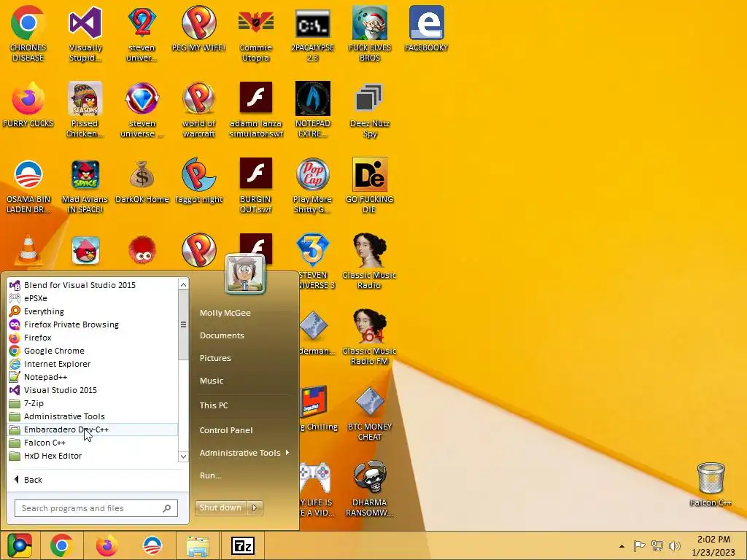Expand the HxD Hex Editor folder

coord(93,456)
